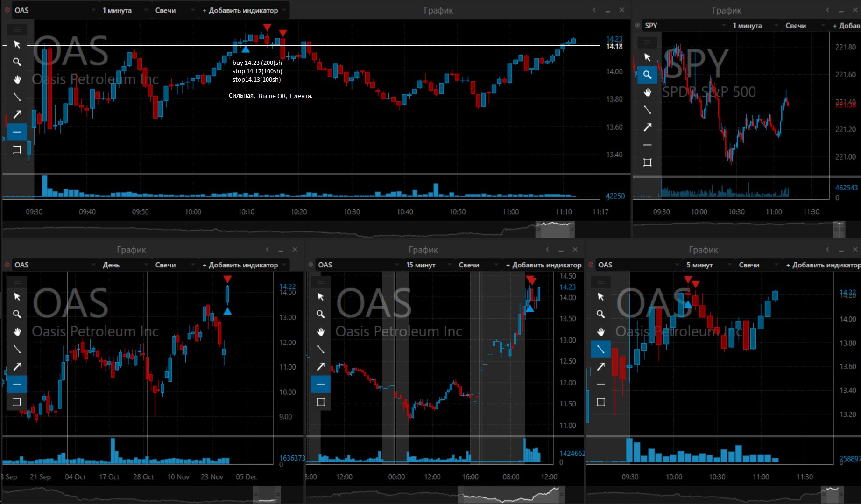This screenshot has height=504, width=861.
Task: Select the arrow tool in OAS 5-minute chart
Action: point(601,367)
